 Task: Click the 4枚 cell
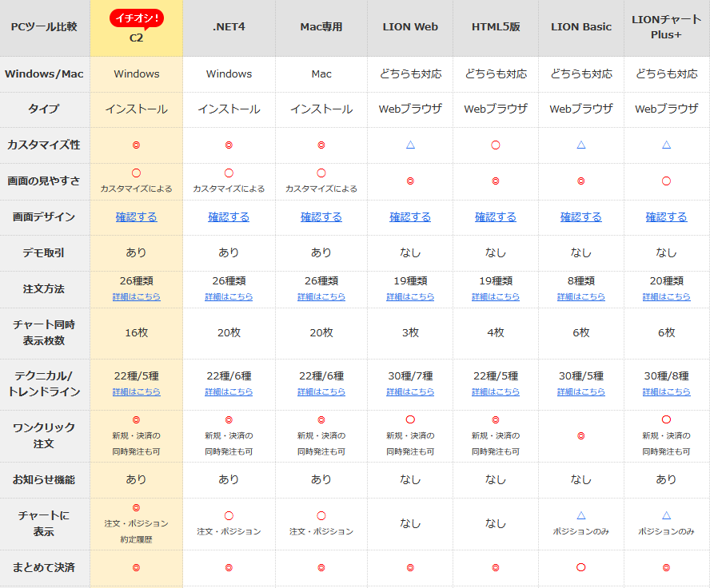[x=496, y=332]
